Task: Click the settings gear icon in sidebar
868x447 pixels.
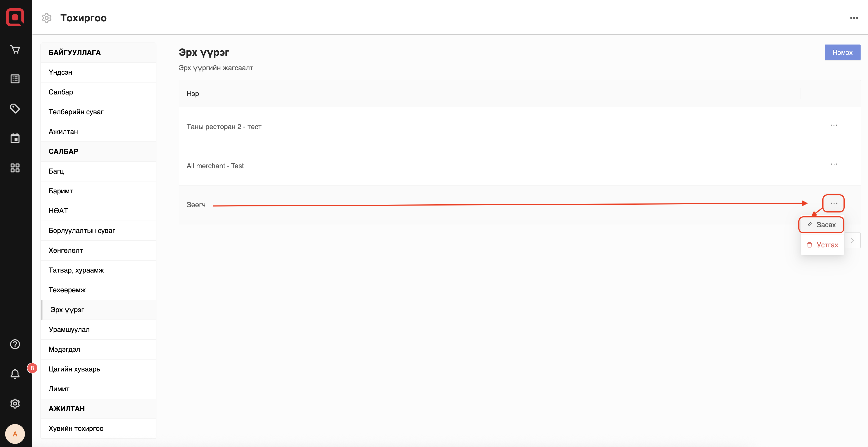Action: pos(15,404)
